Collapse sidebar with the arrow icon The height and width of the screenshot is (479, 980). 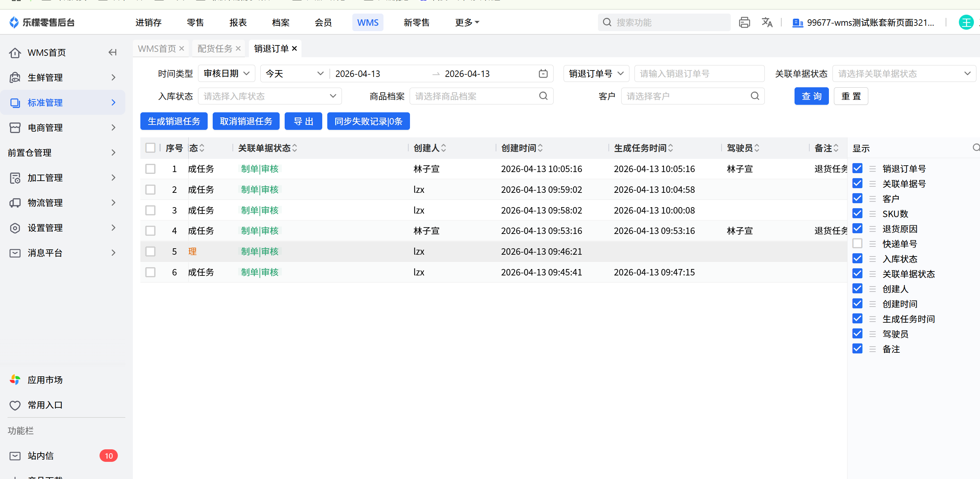(x=112, y=53)
